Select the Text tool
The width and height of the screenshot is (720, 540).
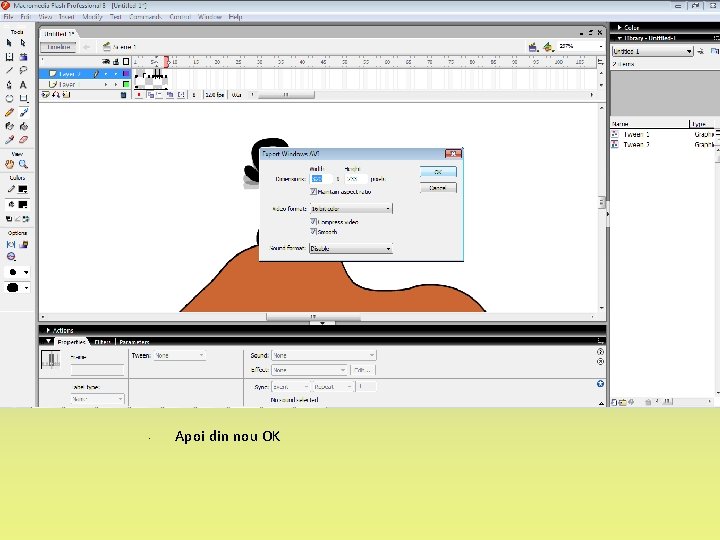click(x=23, y=84)
